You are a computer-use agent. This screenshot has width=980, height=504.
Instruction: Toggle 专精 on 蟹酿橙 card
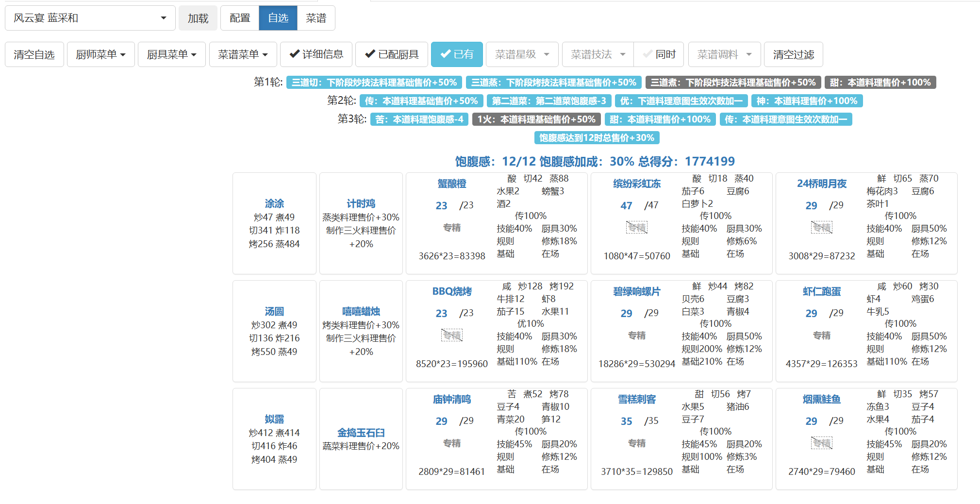452,228
